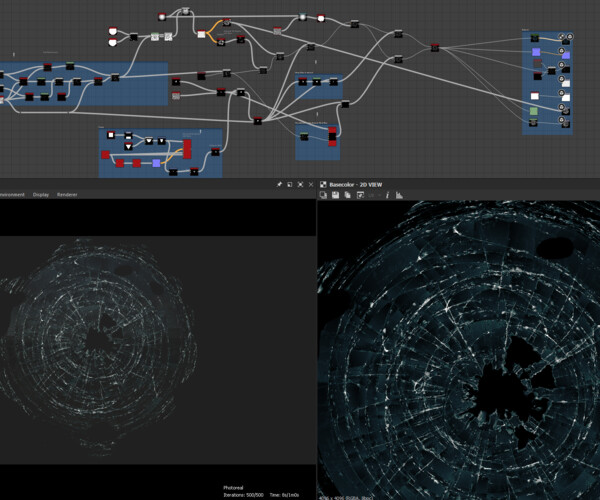This screenshot has width=600, height=500.
Task: Select the upper white shape node at left
Action: click(x=112, y=31)
